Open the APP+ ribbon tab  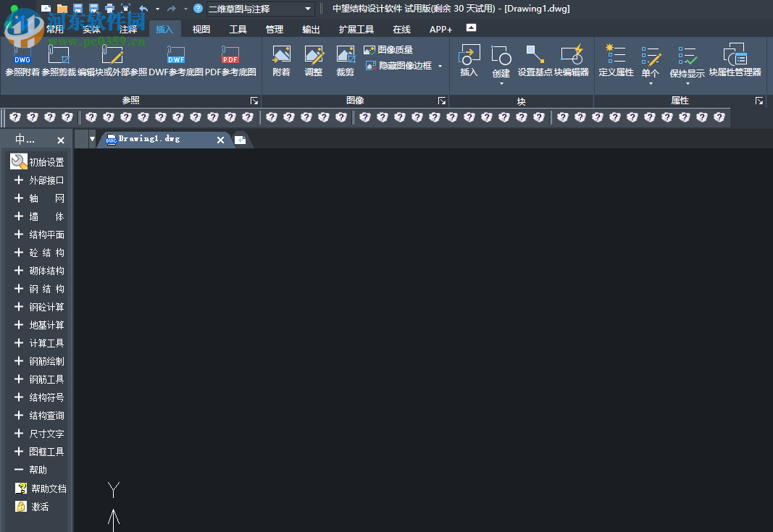pos(440,30)
